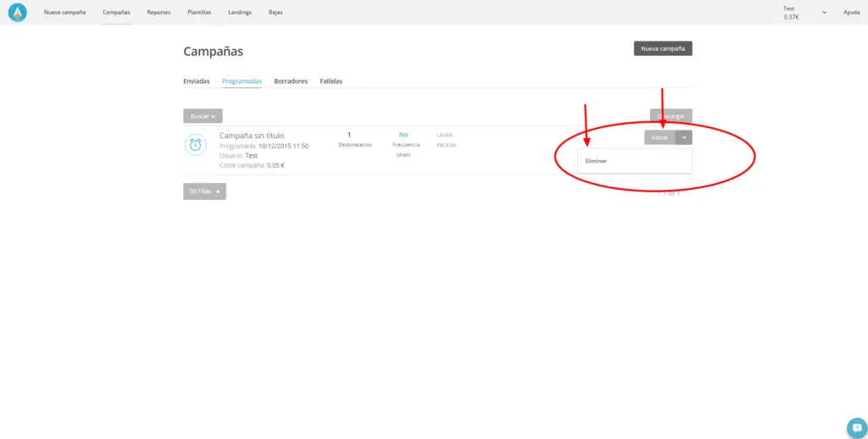Click the Descargar button
Viewport: 868px width, 439px height.
[x=670, y=116]
